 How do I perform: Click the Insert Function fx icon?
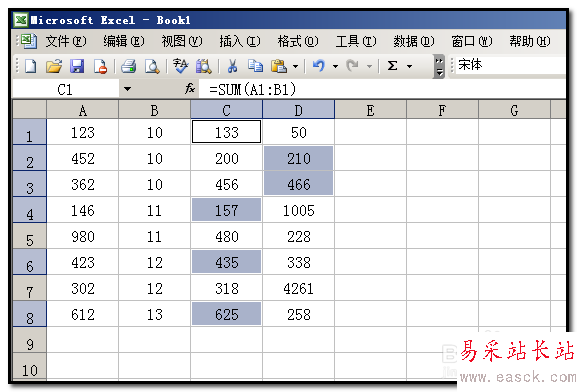[x=190, y=89]
